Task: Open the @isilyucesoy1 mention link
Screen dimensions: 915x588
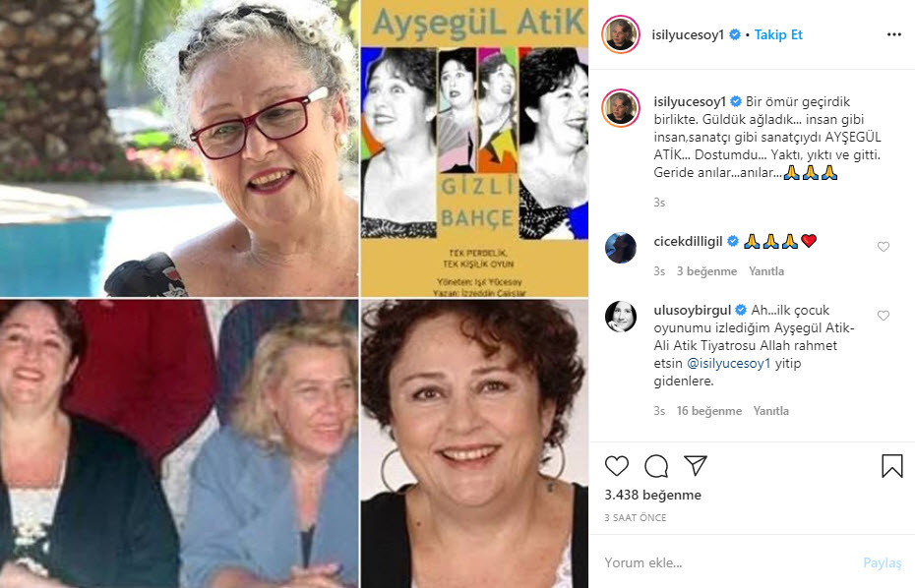Action: click(x=728, y=364)
